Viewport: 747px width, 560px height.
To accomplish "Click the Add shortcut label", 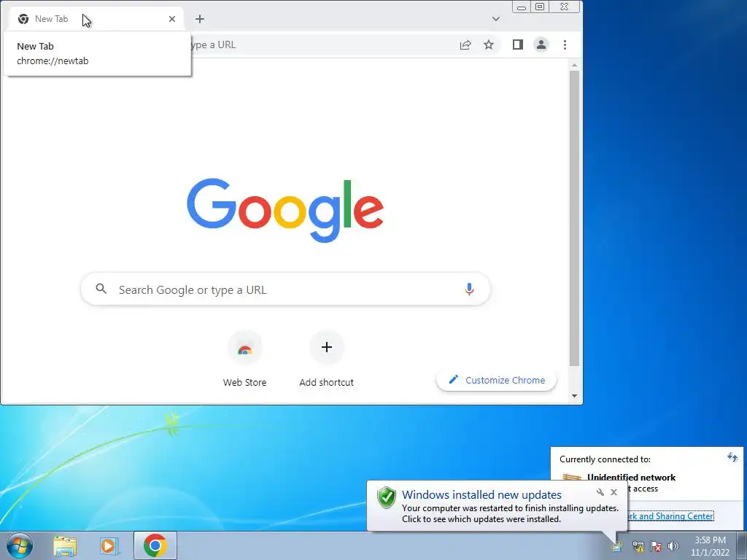I will point(327,382).
